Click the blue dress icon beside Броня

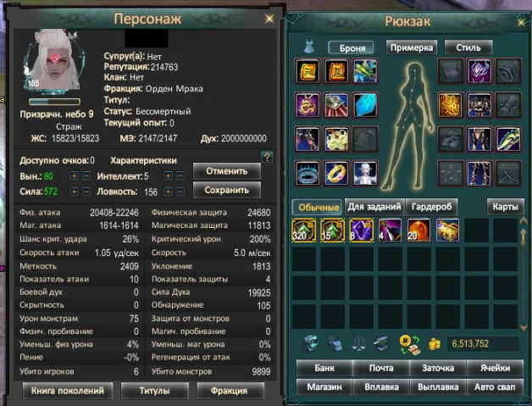pyautogui.click(x=308, y=47)
